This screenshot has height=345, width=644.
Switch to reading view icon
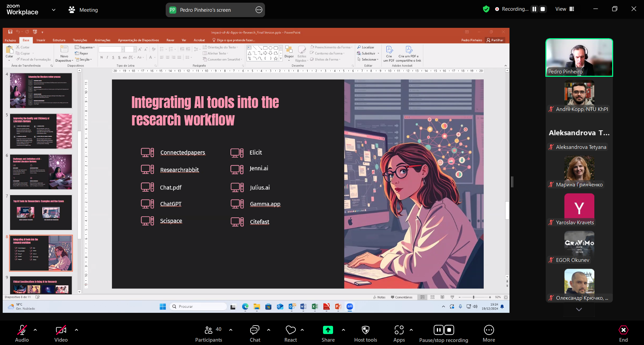(442, 297)
